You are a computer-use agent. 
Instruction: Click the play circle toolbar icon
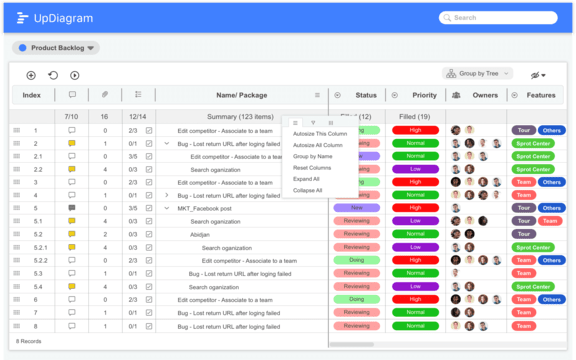pyautogui.click(x=75, y=75)
